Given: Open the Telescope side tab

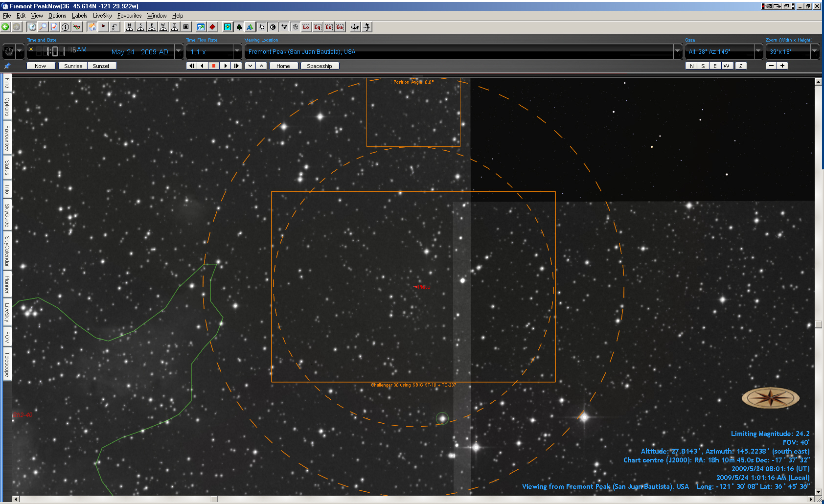Looking at the screenshot, I should [7, 365].
